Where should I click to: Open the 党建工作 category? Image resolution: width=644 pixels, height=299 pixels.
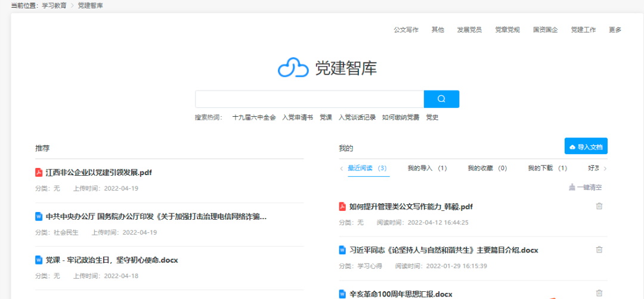tap(583, 30)
